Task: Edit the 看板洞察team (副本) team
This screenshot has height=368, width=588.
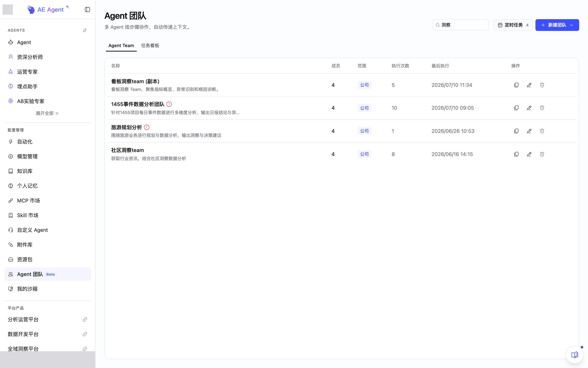Action: pos(529,85)
